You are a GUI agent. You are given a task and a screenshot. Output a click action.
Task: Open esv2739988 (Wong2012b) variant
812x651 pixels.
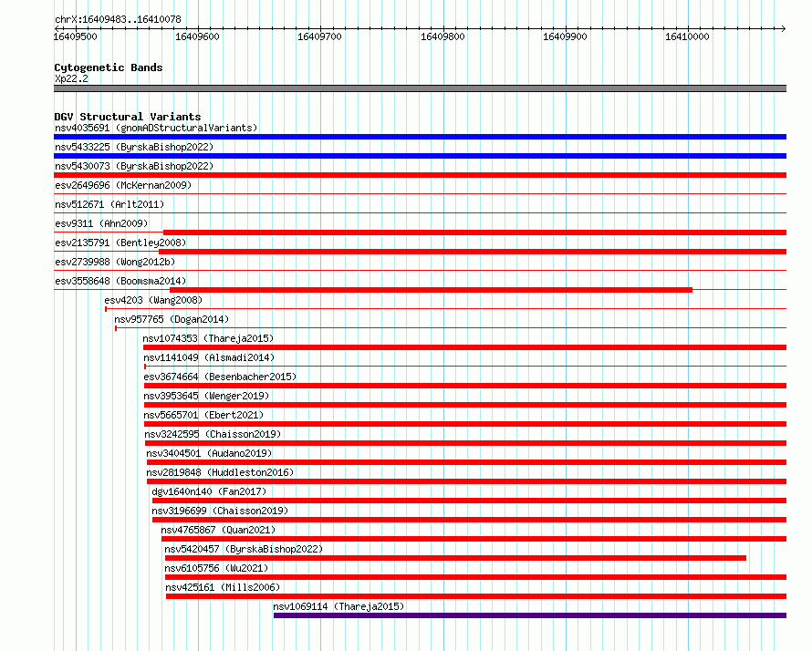click(115, 262)
